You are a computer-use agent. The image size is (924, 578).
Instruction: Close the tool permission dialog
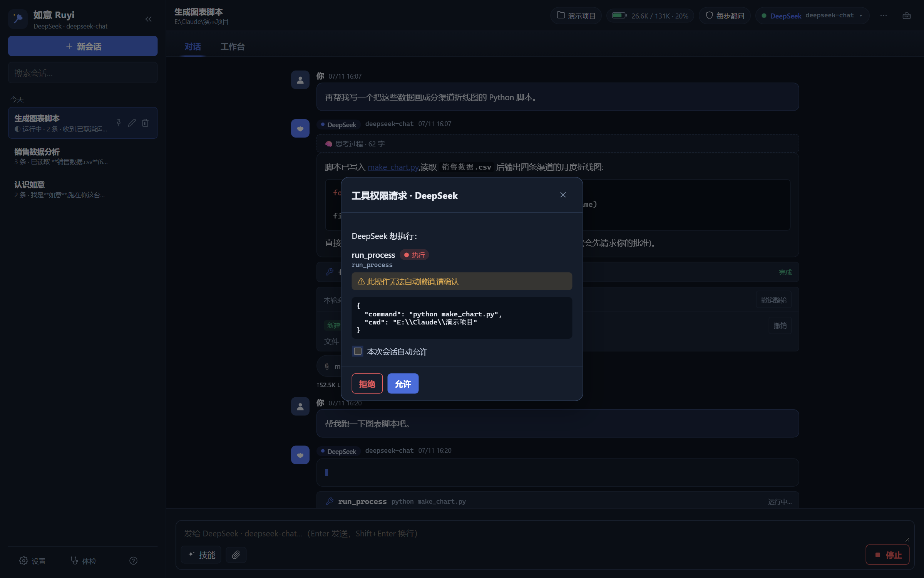click(x=563, y=195)
